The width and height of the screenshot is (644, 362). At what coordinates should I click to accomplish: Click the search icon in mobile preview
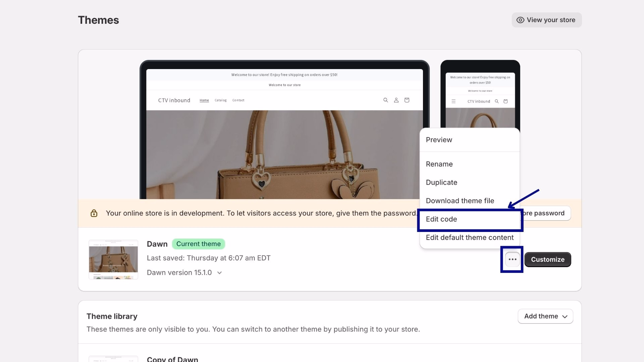point(497,101)
